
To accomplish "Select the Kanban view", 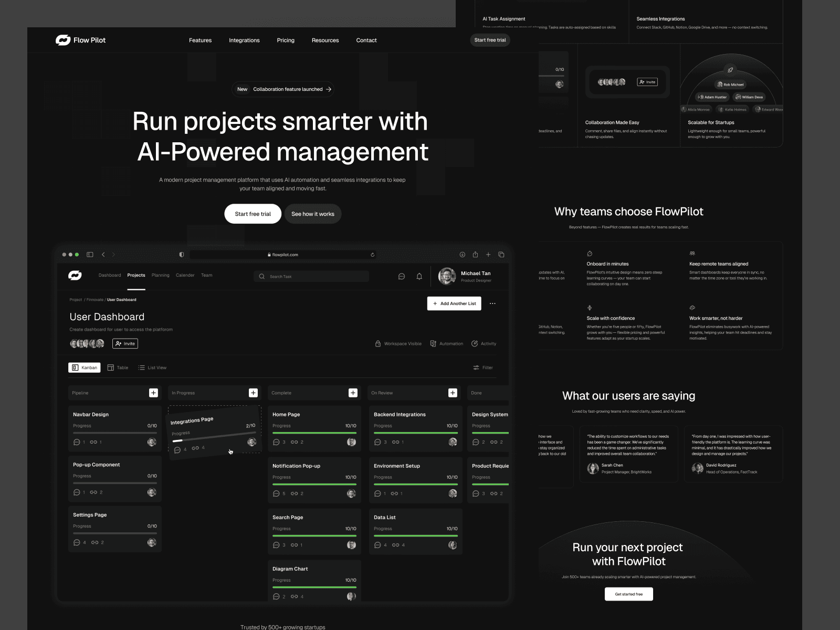I will click(x=85, y=367).
